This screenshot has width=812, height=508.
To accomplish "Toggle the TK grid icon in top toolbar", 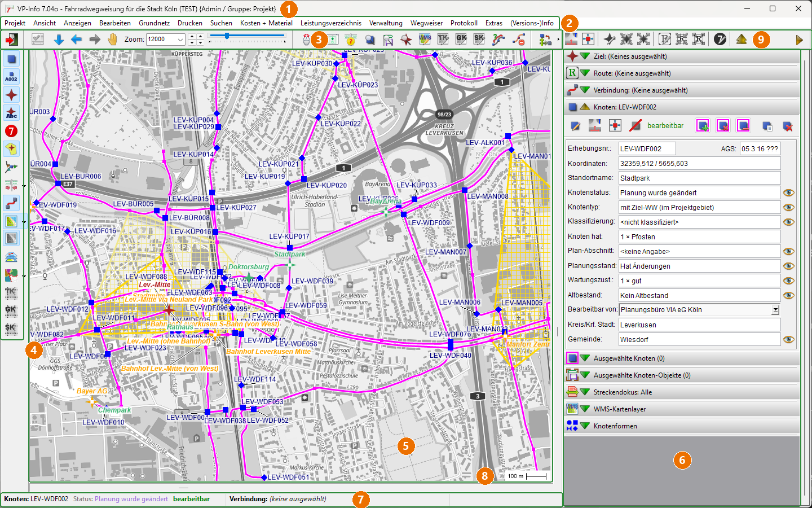I will click(443, 40).
